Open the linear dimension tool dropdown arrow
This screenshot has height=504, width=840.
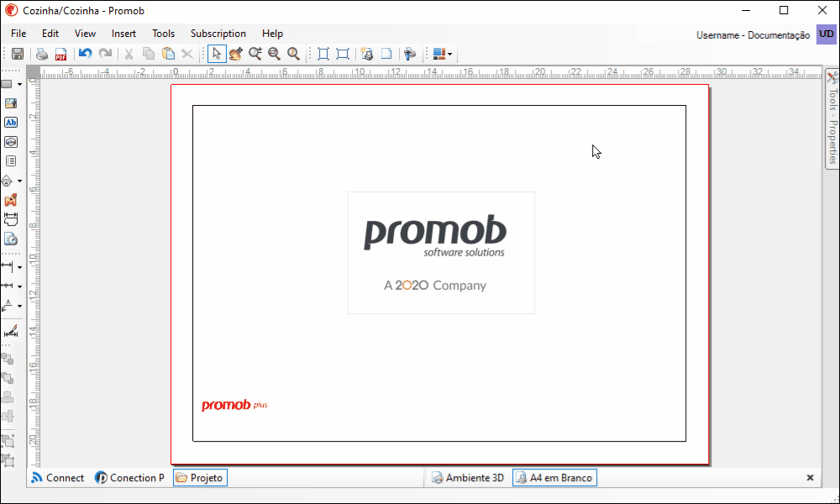click(x=20, y=267)
